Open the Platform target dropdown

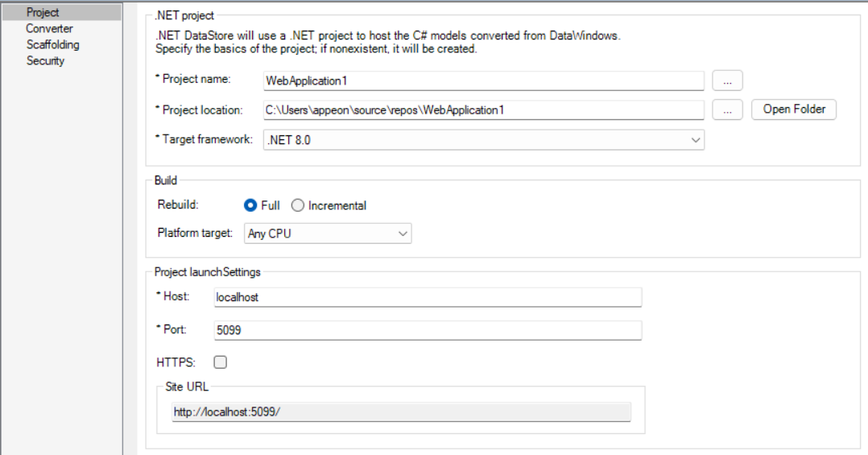tap(403, 234)
